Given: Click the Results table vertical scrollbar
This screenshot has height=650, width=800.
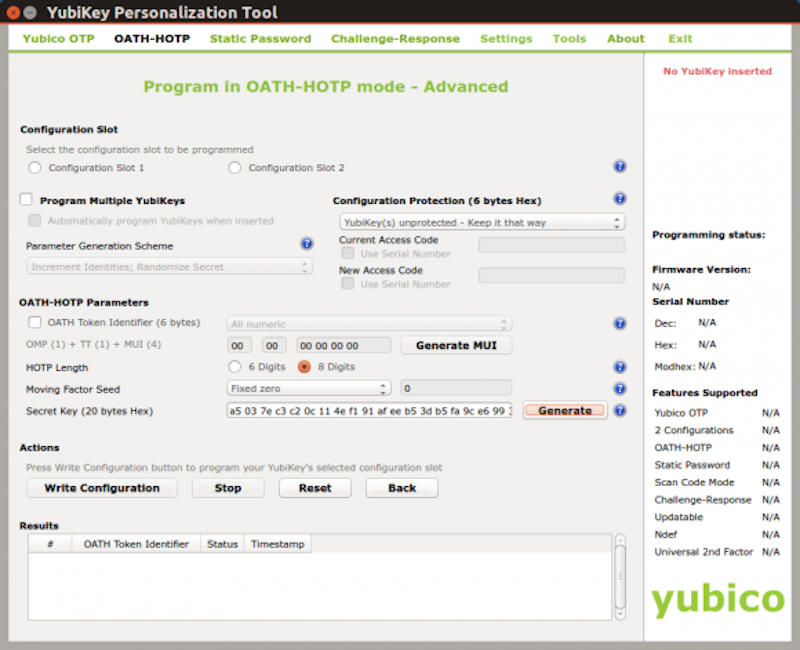Looking at the screenshot, I should [x=620, y=577].
